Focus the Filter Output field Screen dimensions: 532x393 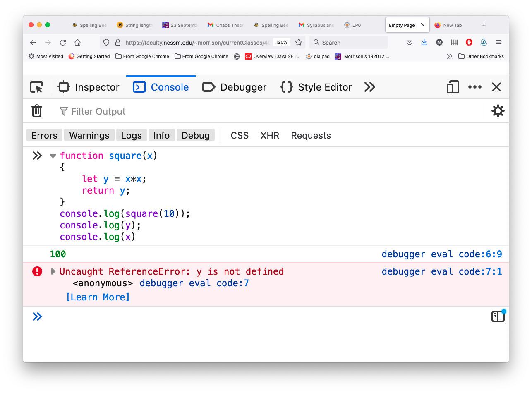click(269, 111)
